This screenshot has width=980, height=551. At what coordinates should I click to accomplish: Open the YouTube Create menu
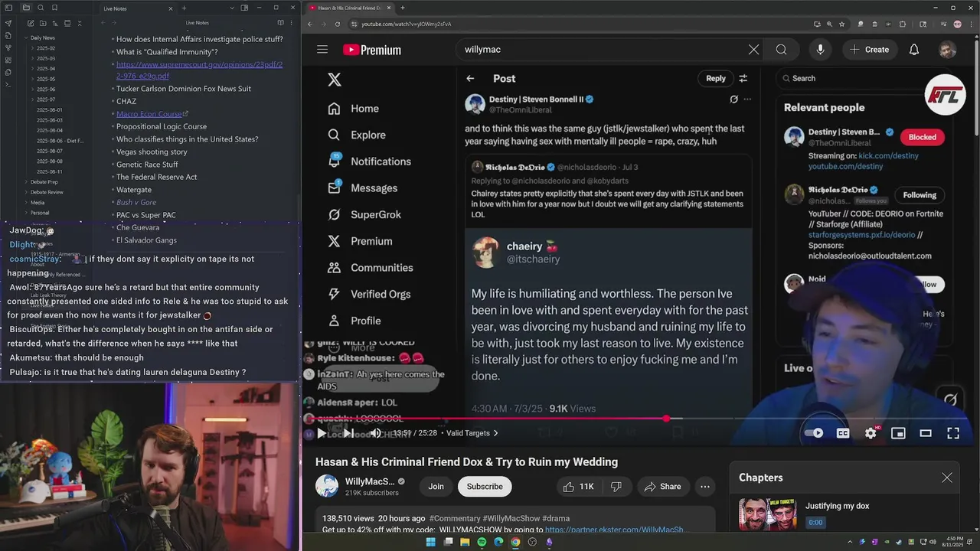tap(869, 50)
